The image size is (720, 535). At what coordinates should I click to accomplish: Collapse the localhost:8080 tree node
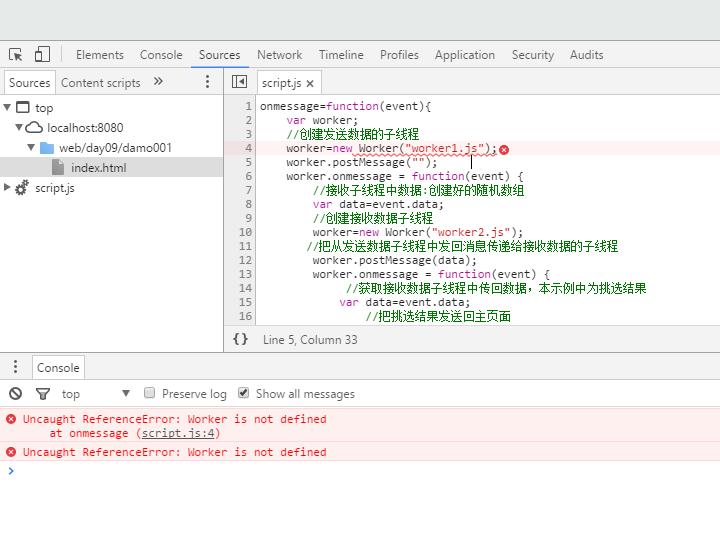19,127
